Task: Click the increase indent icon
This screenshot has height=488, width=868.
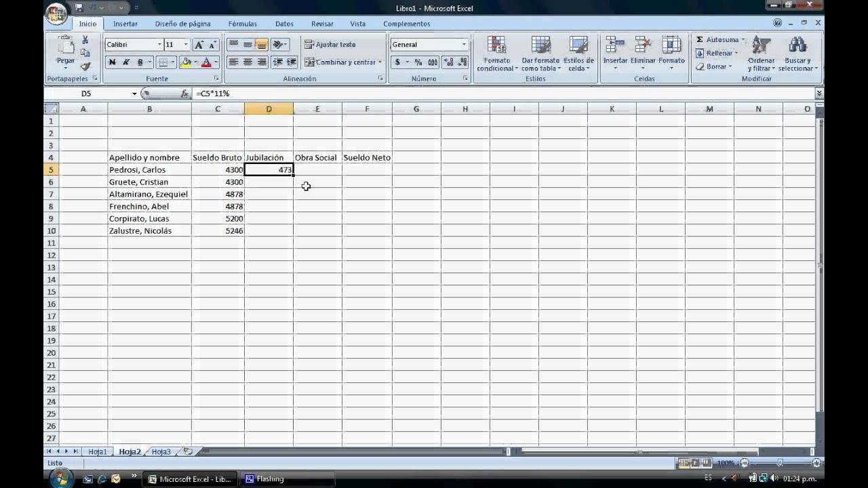Action: pyautogui.click(x=292, y=62)
